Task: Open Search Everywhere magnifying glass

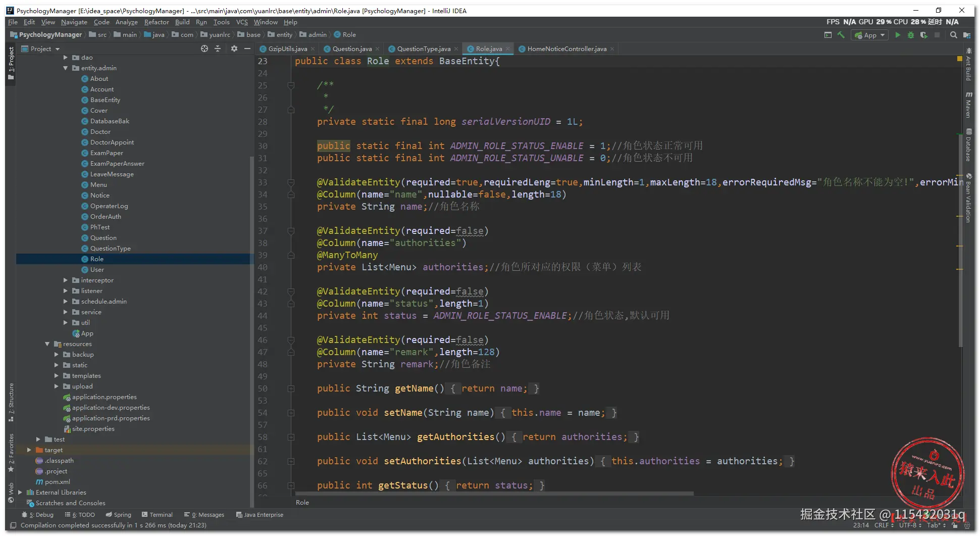Action: click(953, 35)
